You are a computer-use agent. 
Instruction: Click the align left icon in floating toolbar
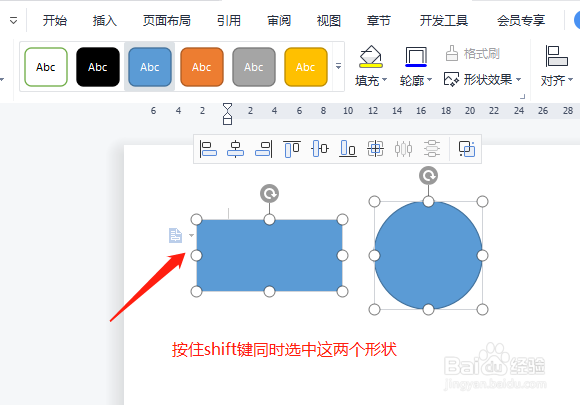[x=208, y=149]
